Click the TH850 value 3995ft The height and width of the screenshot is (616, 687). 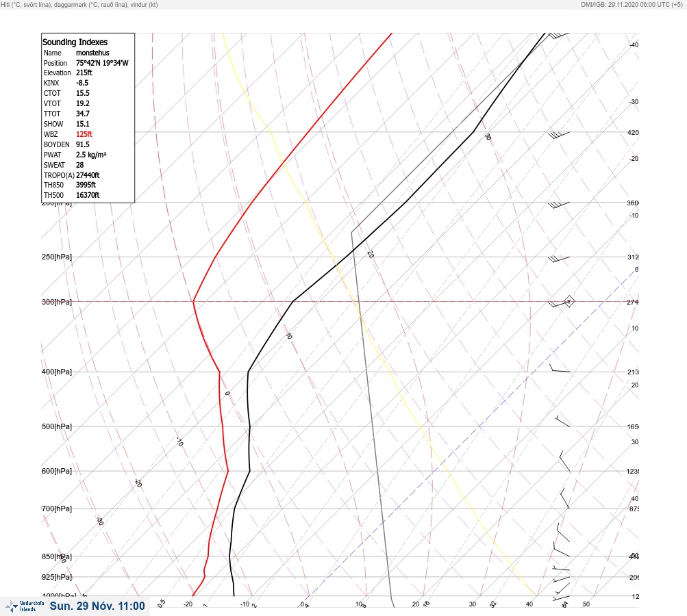(86, 185)
